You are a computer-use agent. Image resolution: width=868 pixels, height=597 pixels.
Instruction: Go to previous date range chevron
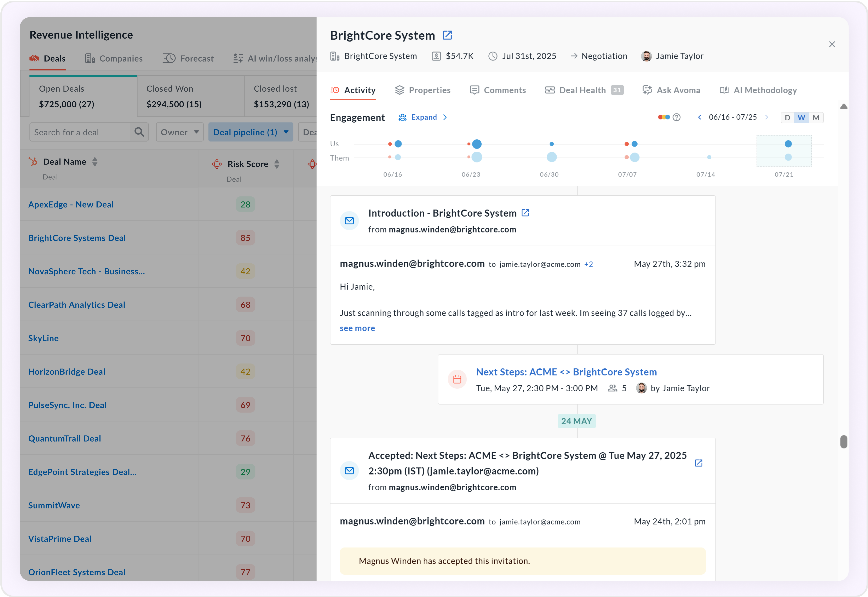click(x=699, y=117)
